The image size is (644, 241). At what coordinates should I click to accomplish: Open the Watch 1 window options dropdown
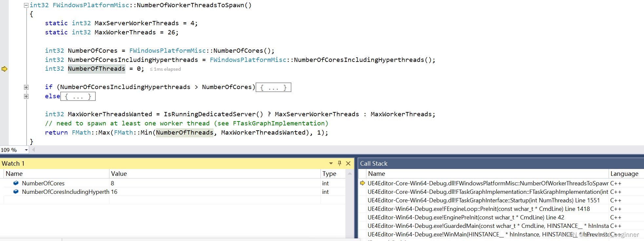click(x=331, y=163)
